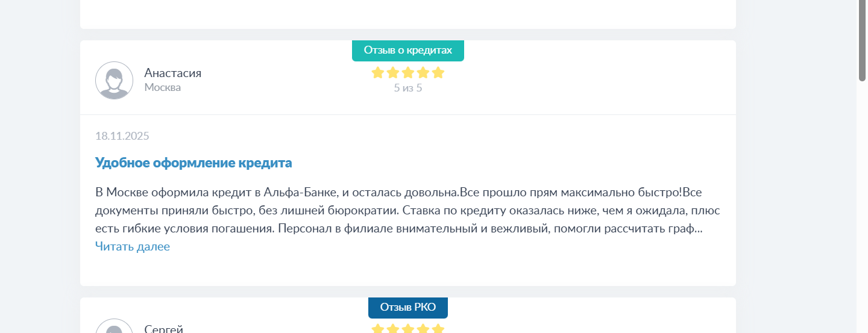The image size is (868, 333).
Task: Open the 'Отзыв РКО' category badge
Action: [x=407, y=307]
